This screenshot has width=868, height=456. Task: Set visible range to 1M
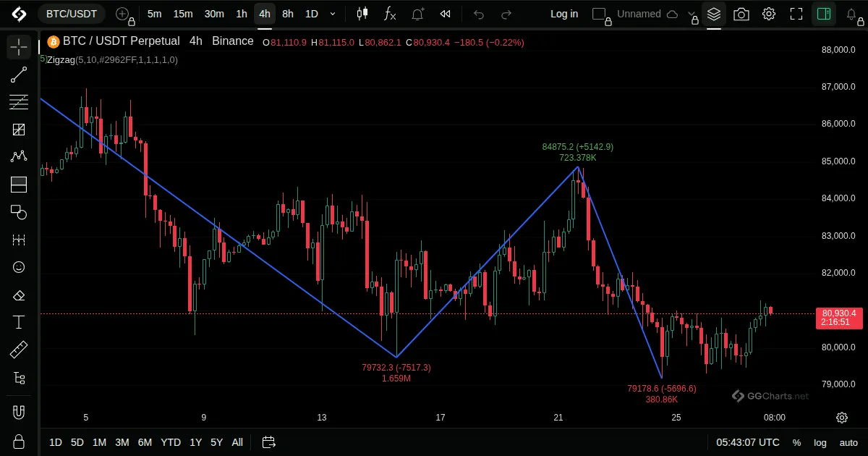[x=99, y=442]
